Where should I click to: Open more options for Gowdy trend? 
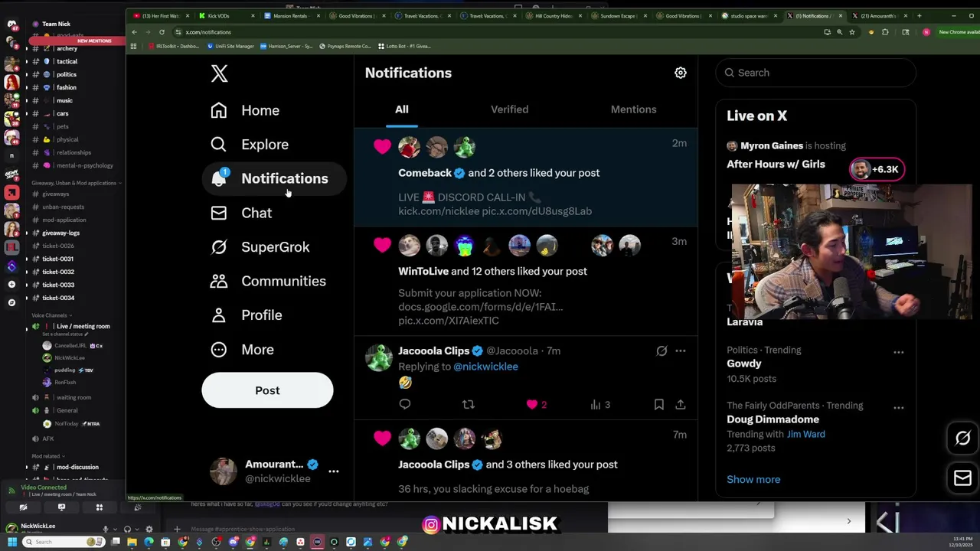pyautogui.click(x=898, y=353)
